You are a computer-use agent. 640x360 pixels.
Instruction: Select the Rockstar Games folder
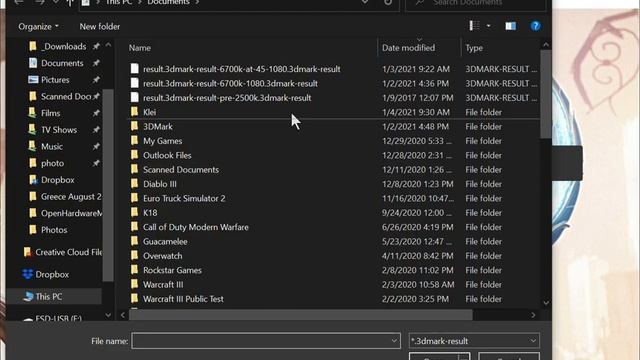(x=172, y=270)
